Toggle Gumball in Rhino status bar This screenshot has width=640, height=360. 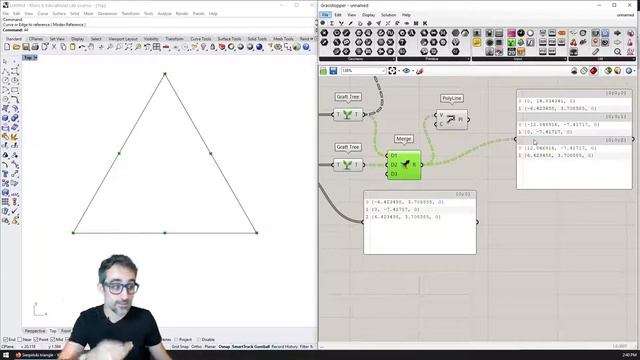pos(262,347)
